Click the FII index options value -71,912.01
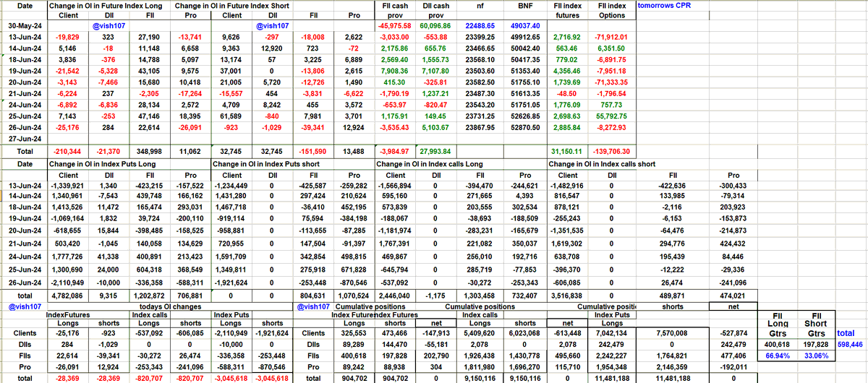Viewport: 868px width, 383px height. 613,35
